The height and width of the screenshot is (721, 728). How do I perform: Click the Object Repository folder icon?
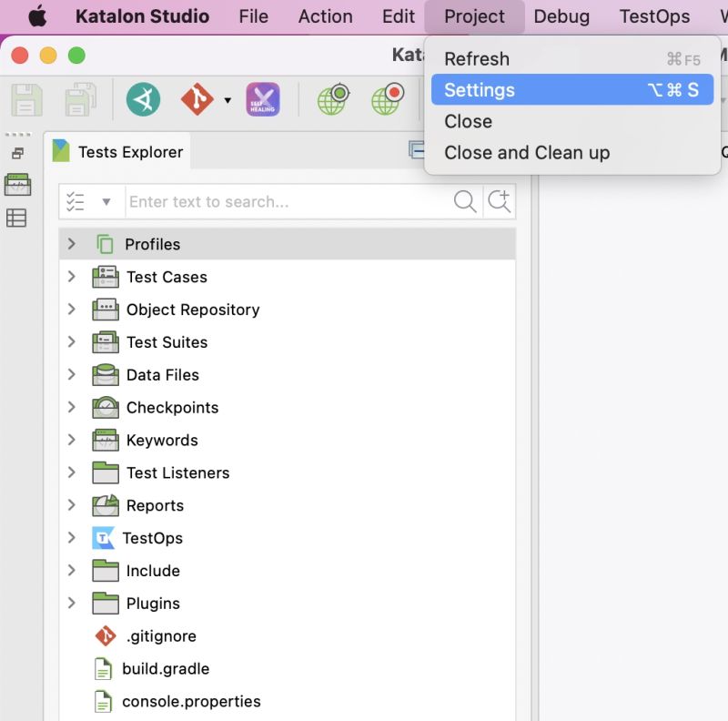click(106, 309)
